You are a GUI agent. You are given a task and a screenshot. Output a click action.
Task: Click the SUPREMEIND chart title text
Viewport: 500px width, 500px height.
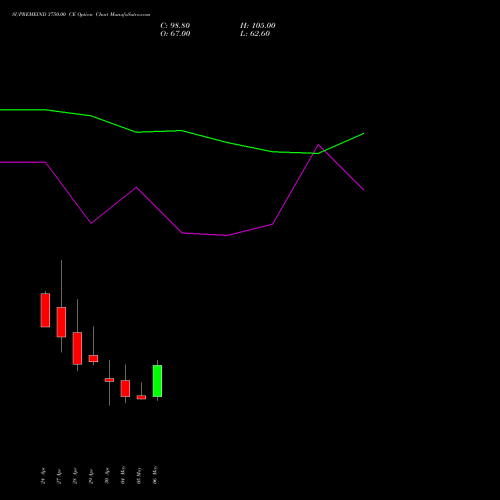point(81,15)
